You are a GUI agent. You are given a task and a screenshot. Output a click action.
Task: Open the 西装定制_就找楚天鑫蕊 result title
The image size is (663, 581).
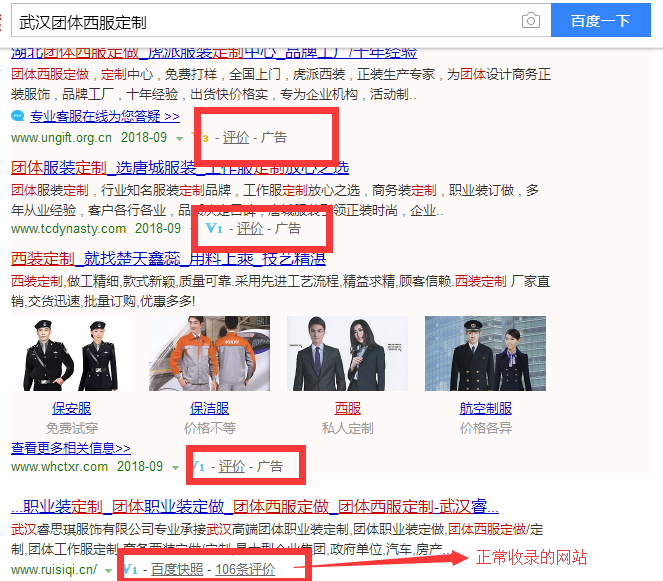click(x=168, y=259)
